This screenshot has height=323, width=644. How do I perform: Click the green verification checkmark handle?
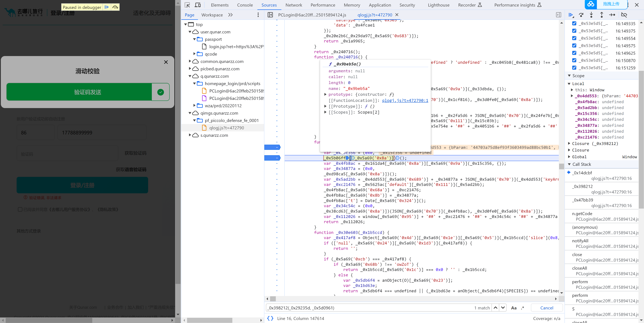tap(161, 92)
